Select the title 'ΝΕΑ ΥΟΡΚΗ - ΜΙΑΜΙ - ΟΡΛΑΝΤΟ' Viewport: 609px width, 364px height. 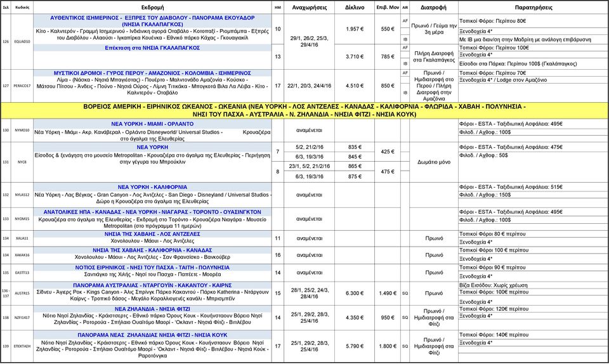(152, 124)
